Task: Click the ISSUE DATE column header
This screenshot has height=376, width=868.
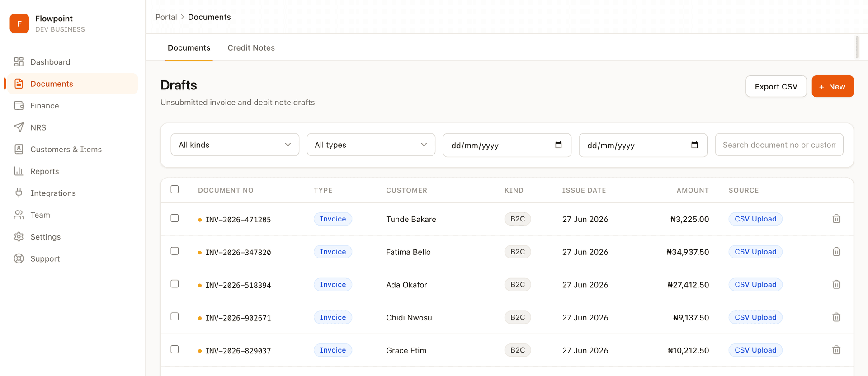Action: click(x=584, y=190)
